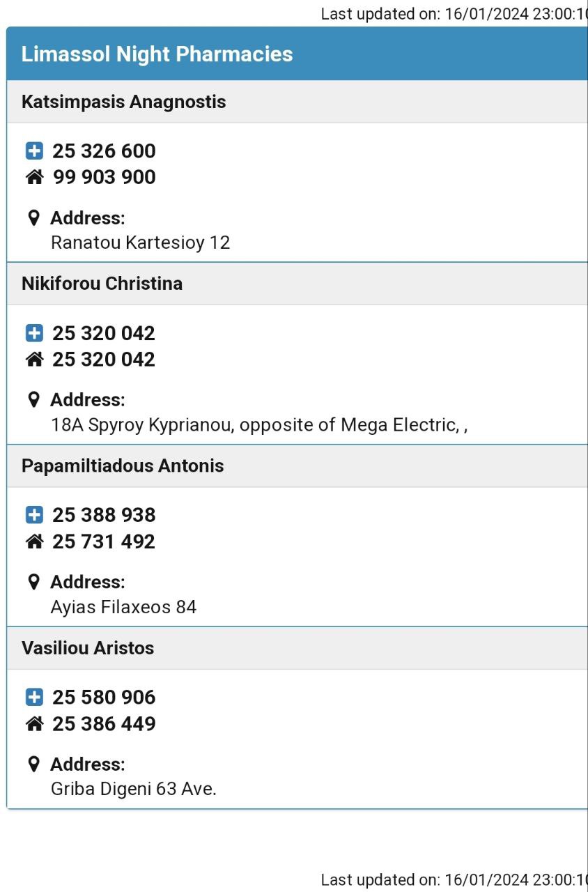
Task: Call pharmacy number 25 326 600
Action: (x=104, y=151)
